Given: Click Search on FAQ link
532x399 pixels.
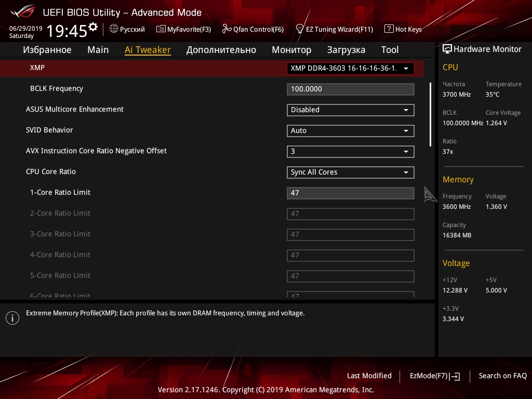Looking at the screenshot, I should pos(502,376).
